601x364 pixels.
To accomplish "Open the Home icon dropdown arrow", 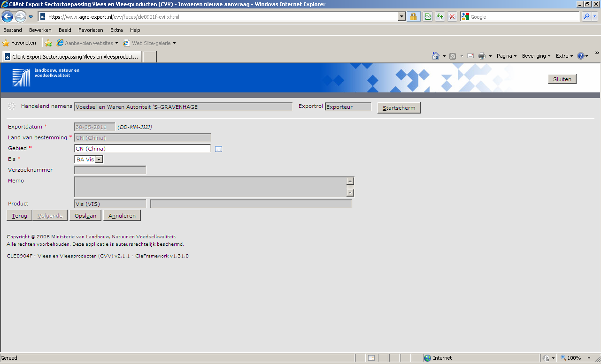I will (x=444, y=56).
